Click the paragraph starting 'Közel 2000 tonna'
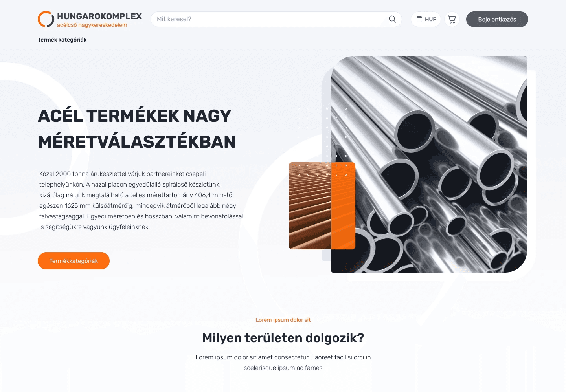The width and height of the screenshot is (566, 392). coord(141,200)
